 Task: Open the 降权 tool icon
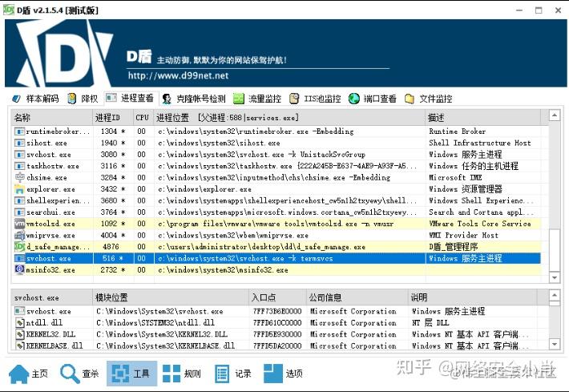tap(72, 99)
